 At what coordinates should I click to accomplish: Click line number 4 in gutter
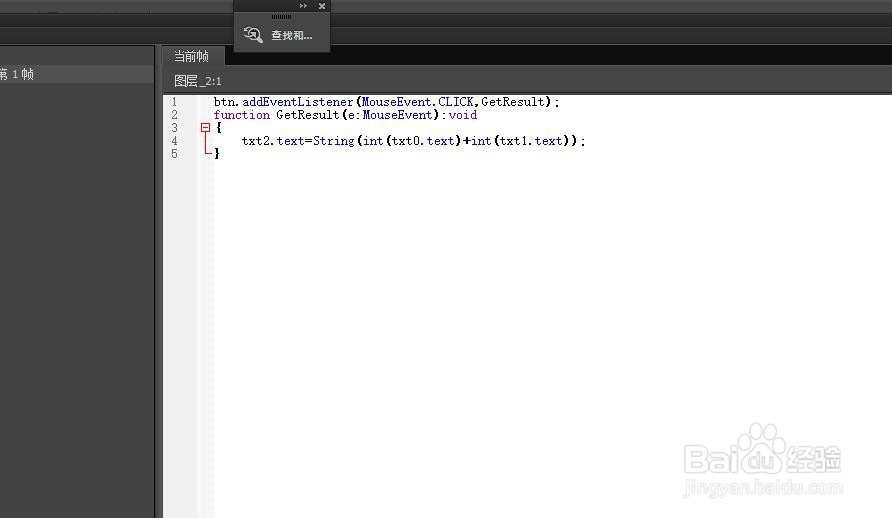tap(175, 140)
